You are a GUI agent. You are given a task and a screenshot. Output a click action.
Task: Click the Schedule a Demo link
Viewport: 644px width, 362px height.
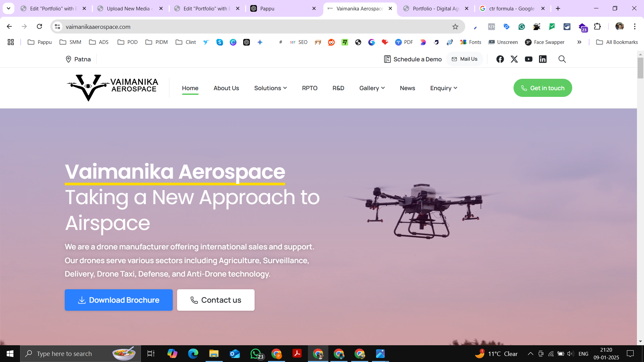pos(413,59)
